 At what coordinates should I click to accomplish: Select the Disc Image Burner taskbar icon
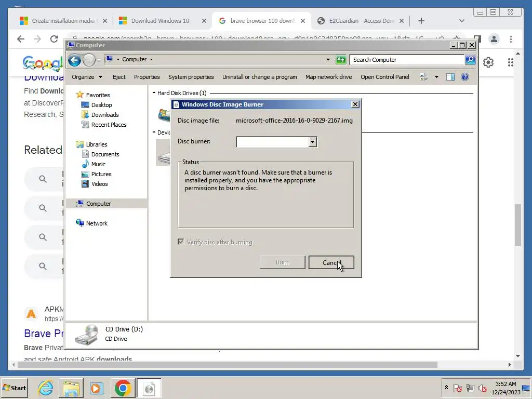149,388
